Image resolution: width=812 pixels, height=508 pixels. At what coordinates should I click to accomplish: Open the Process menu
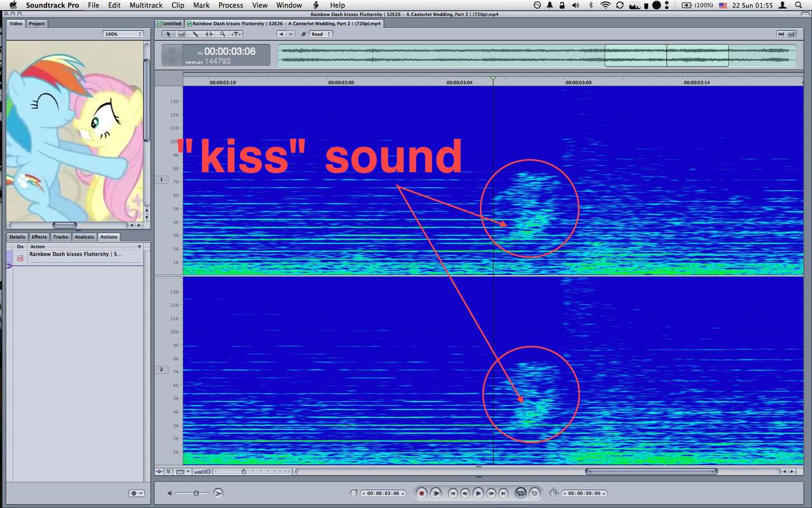(230, 5)
